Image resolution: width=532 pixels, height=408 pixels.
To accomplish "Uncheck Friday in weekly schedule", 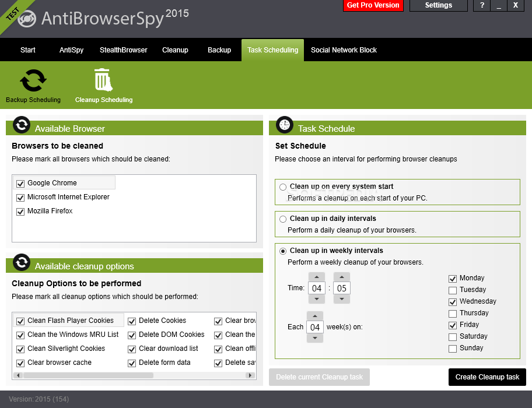I will point(453,325).
